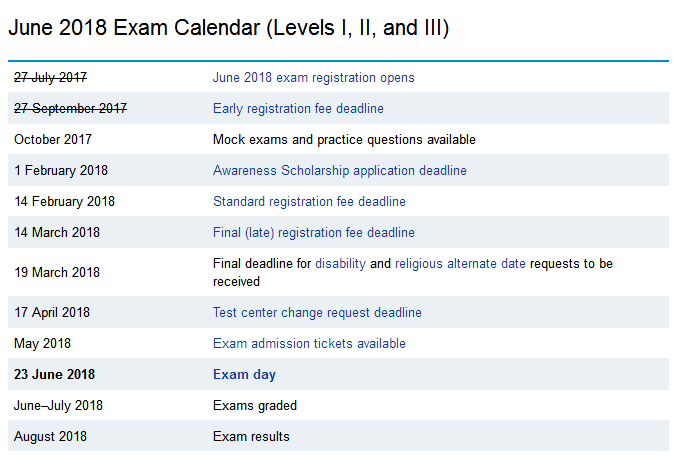Screen dimensions: 674x467
Task: Click the 19 March 2018 date cell
Action: [x=57, y=272]
